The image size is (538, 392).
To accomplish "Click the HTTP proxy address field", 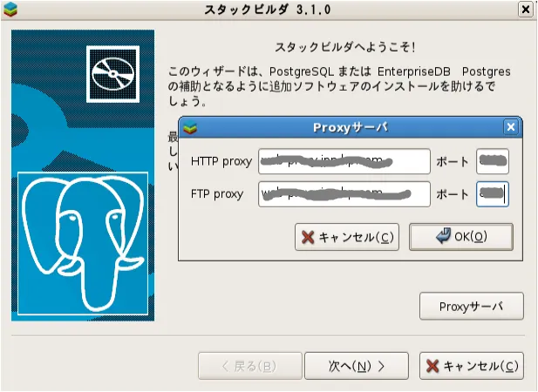I will pos(344,161).
